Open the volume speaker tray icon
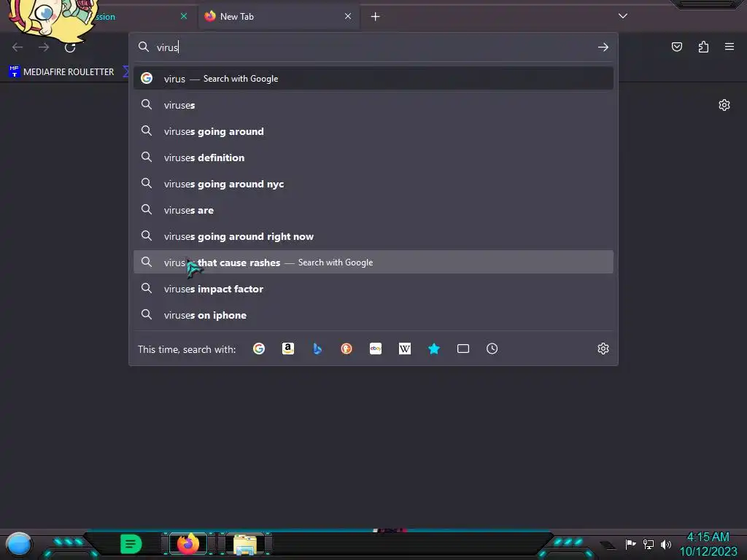The width and height of the screenshot is (747, 560). pos(666,544)
